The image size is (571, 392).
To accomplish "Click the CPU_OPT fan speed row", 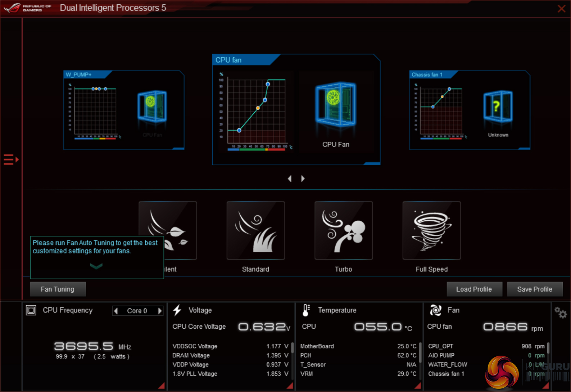I will point(486,346).
